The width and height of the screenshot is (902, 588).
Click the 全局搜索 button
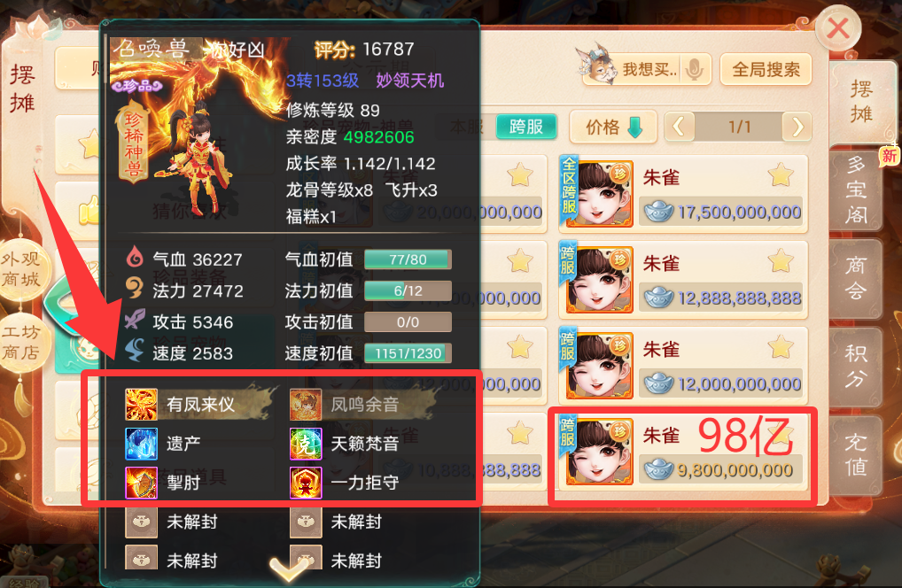pyautogui.click(x=766, y=70)
